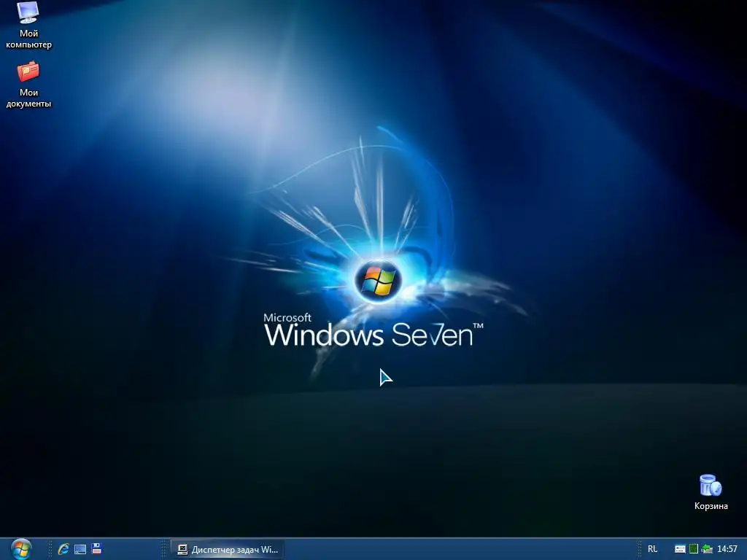This screenshot has width=747, height=560.
Task: Select the Корзина recycle bin icon
Action: (x=711, y=492)
